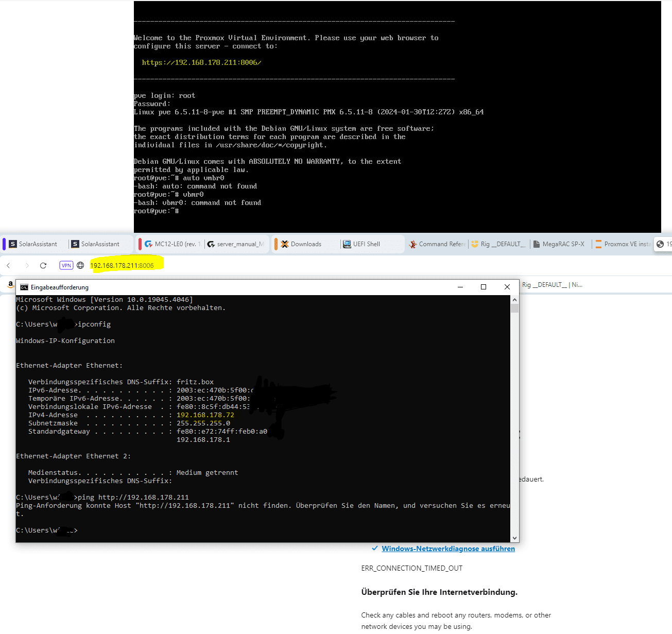672x634 pixels.
Task: Open the first SolarAssistant browser tab
Action: pyautogui.click(x=35, y=244)
